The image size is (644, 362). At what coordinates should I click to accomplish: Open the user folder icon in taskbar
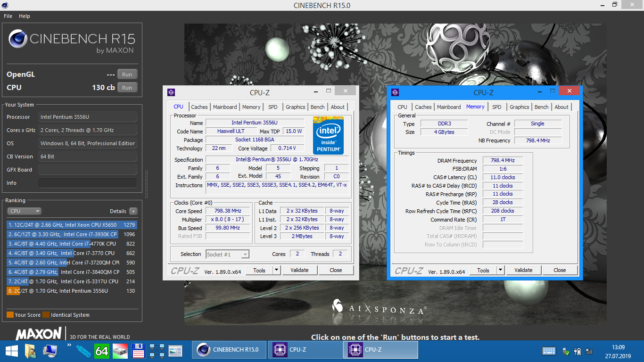pos(30,351)
